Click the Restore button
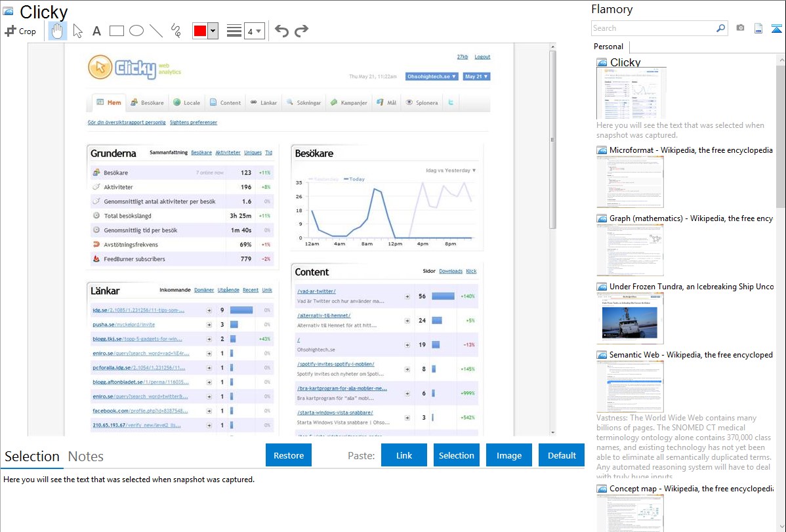This screenshot has height=532, width=786. (289, 455)
